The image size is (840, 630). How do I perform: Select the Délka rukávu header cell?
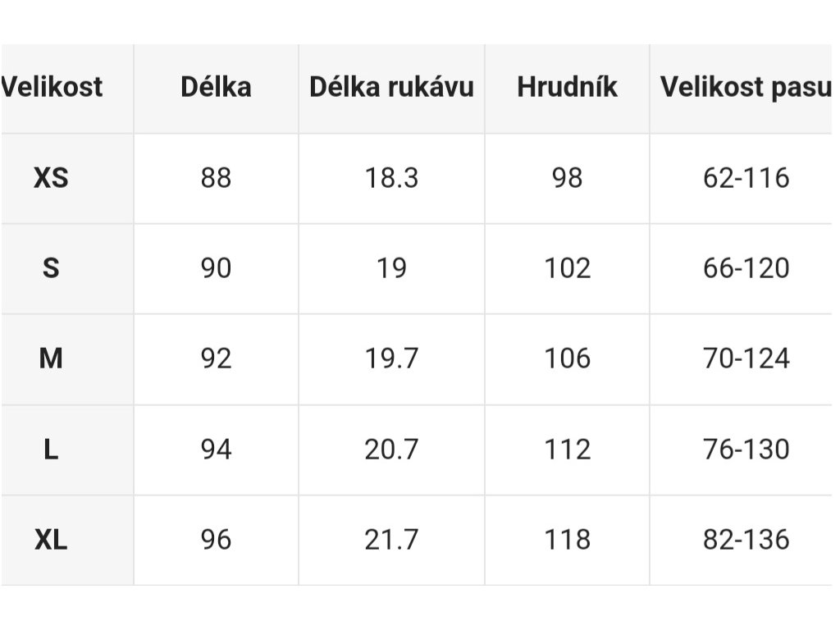(391, 87)
